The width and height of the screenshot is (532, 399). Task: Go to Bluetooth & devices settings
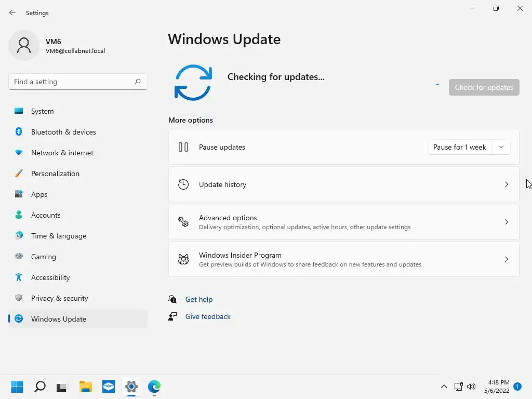pos(78,131)
